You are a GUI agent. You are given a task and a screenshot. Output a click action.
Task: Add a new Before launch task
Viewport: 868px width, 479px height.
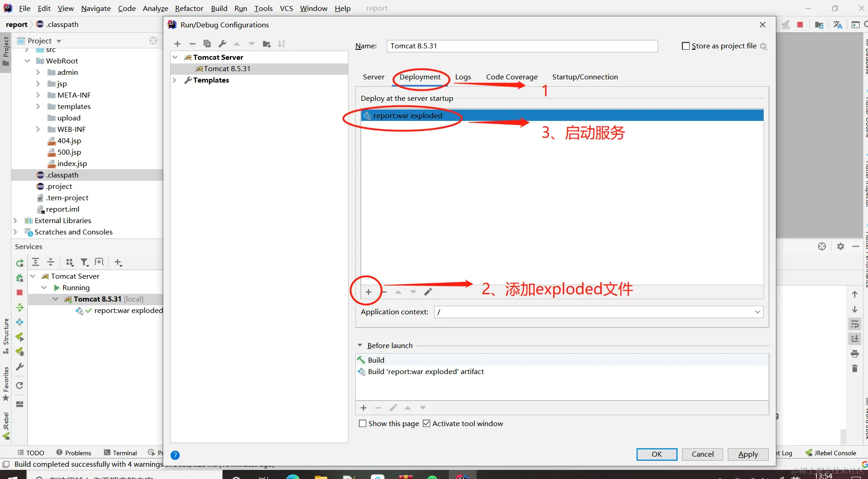pos(364,408)
